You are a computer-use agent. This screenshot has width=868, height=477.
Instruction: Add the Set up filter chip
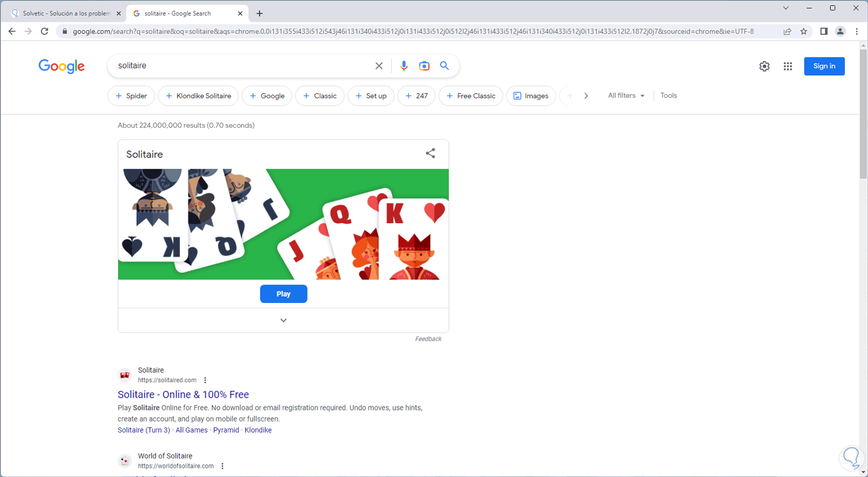pyautogui.click(x=371, y=96)
